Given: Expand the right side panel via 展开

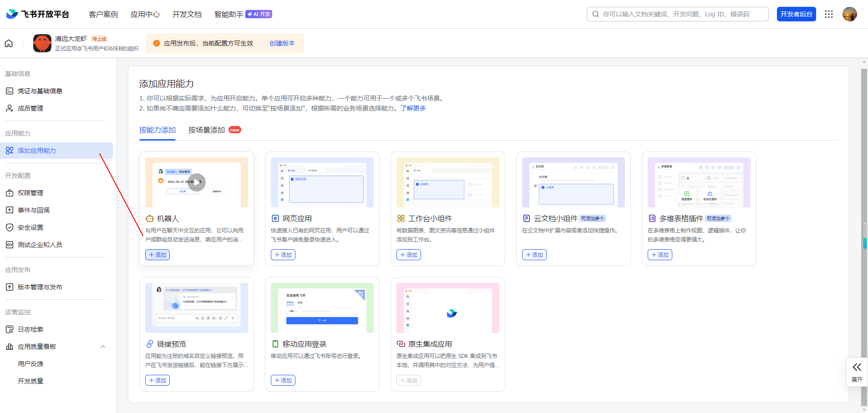Looking at the screenshot, I should 857,372.
